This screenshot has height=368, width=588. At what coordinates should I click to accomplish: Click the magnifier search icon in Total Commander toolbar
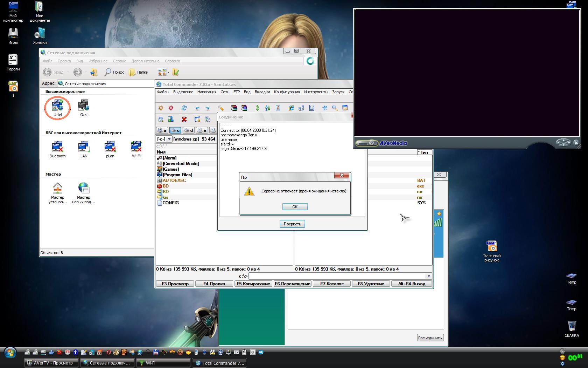[335, 108]
